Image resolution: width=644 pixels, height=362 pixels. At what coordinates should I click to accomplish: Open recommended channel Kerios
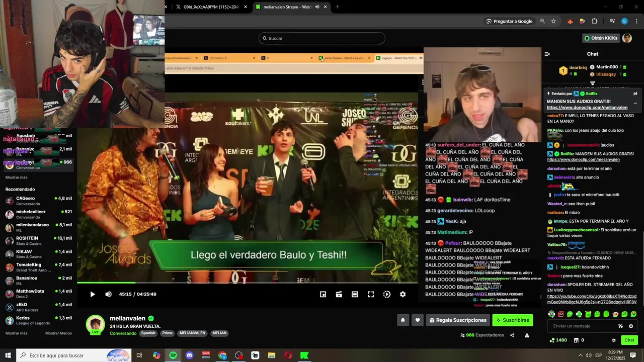(38, 320)
